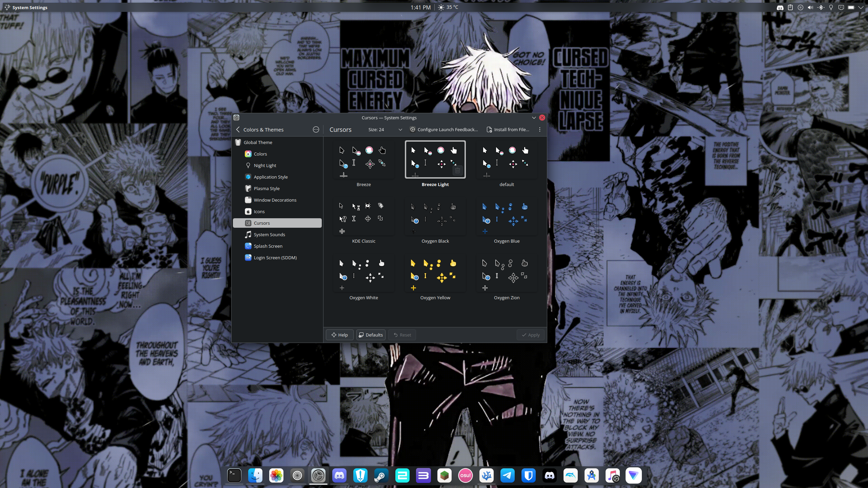868x488 pixels.
Task: Open volume tray icon
Action: click(x=810, y=7)
